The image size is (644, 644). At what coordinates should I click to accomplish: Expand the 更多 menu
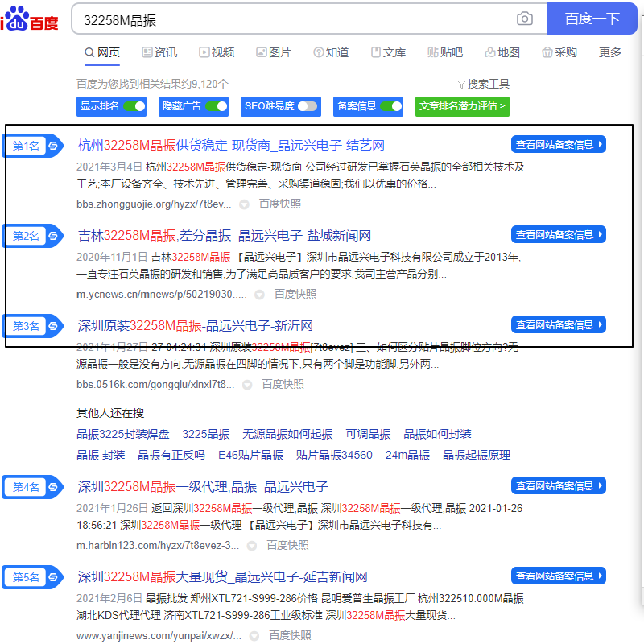610,52
